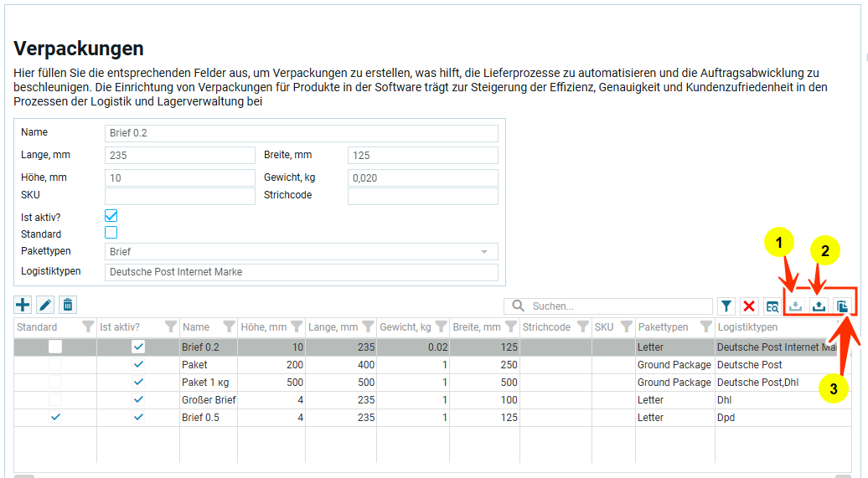Click the copy icon marked 3

[x=842, y=306]
